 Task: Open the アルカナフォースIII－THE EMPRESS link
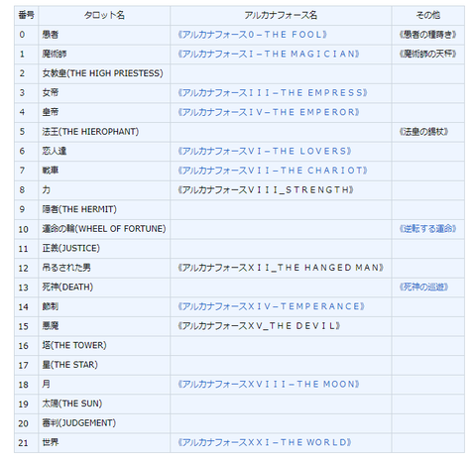click(273, 93)
